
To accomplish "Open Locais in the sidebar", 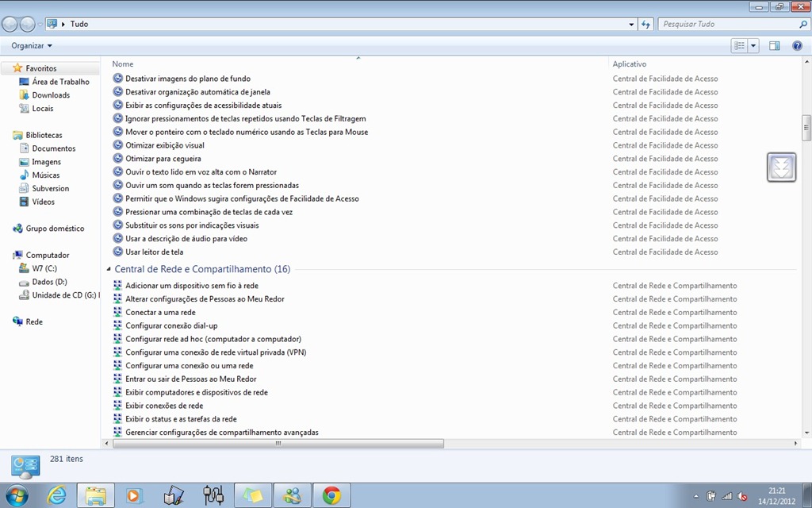I will (x=43, y=108).
